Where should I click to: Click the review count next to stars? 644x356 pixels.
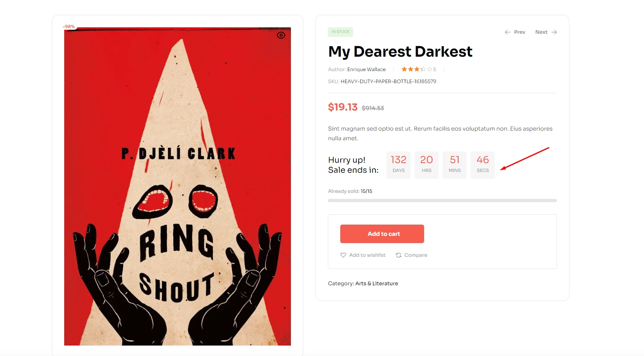click(435, 70)
